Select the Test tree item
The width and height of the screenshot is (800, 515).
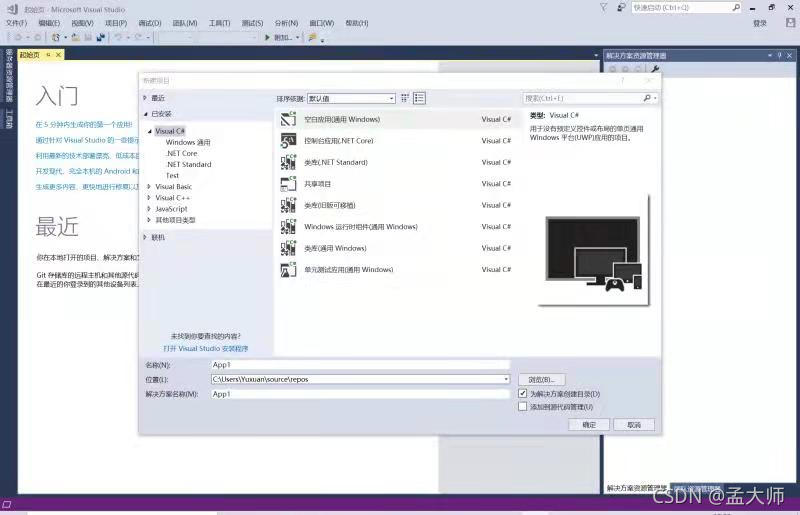click(x=172, y=176)
